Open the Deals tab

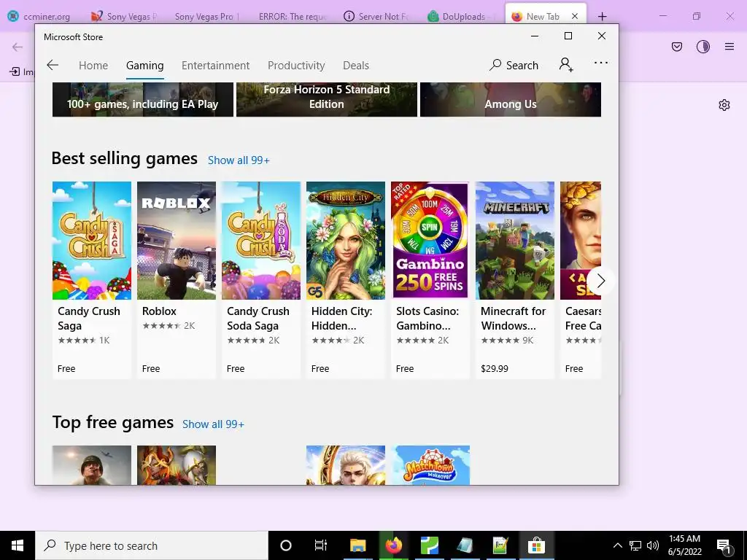click(x=356, y=65)
